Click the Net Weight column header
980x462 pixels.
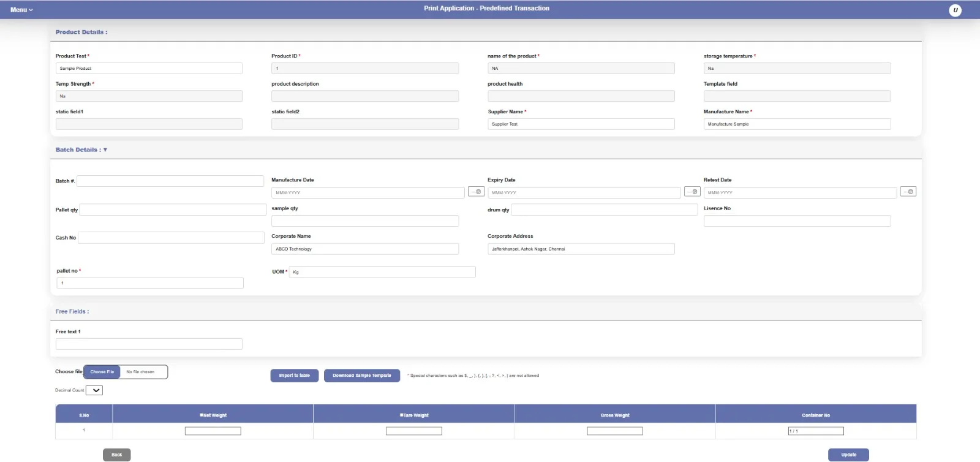(213, 415)
